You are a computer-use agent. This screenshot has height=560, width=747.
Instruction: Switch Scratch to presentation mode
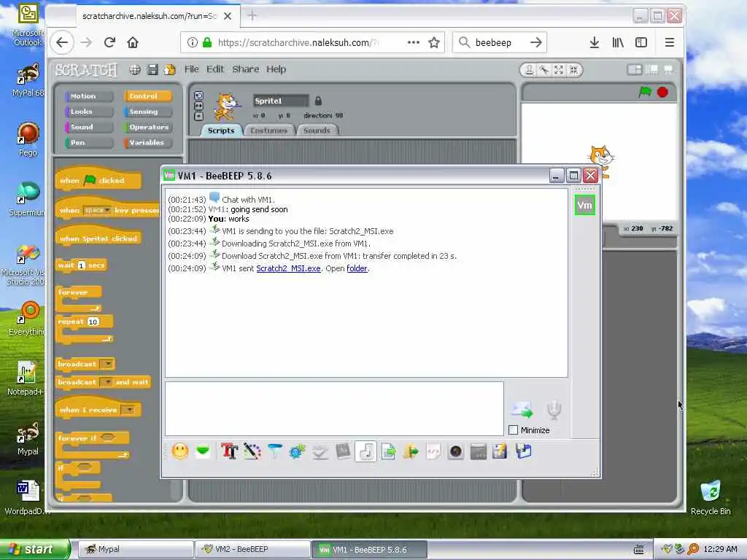click(x=668, y=69)
